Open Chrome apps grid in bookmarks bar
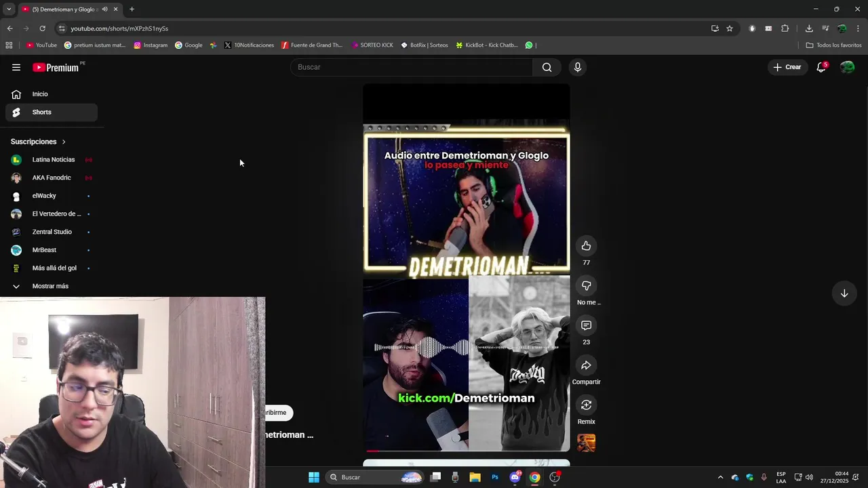 [x=9, y=45]
